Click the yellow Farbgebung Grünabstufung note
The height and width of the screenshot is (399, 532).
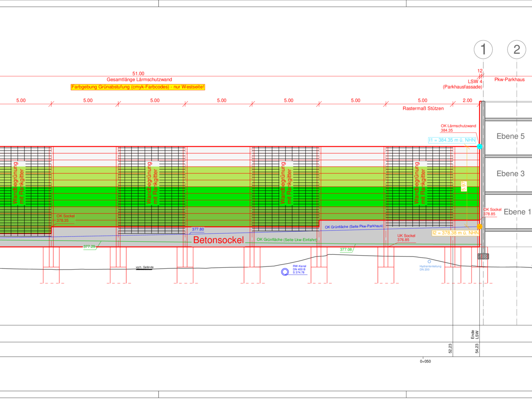point(138,87)
